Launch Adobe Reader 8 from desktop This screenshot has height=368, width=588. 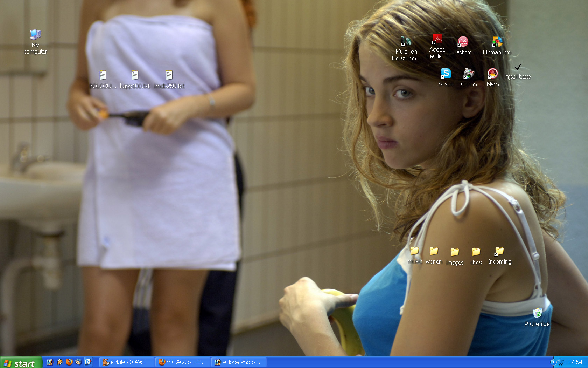point(437,39)
